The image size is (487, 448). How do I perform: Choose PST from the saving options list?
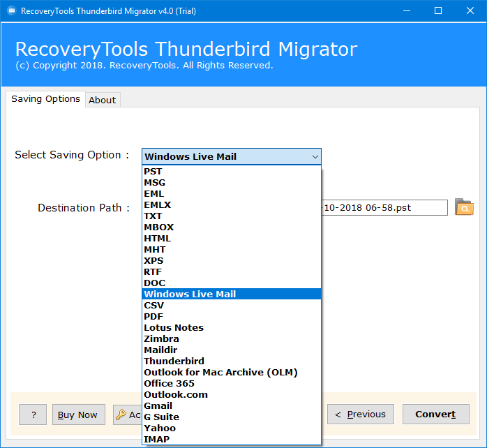pyautogui.click(x=232, y=172)
